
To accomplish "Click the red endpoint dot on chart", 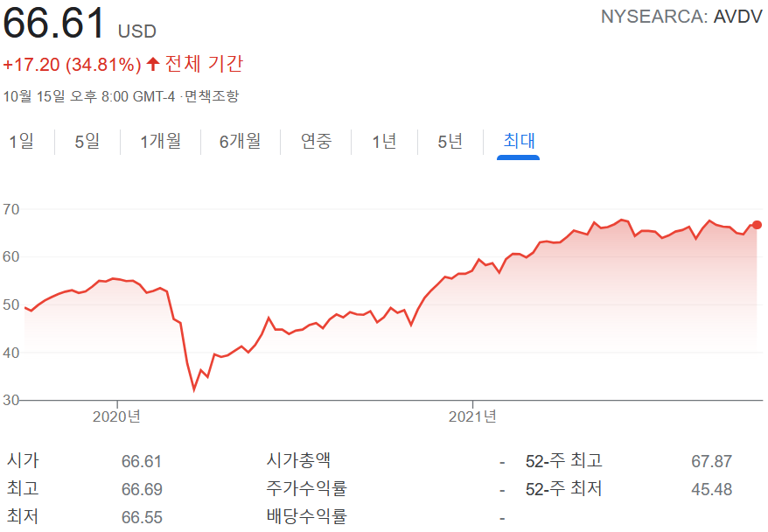I will coord(757,225).
